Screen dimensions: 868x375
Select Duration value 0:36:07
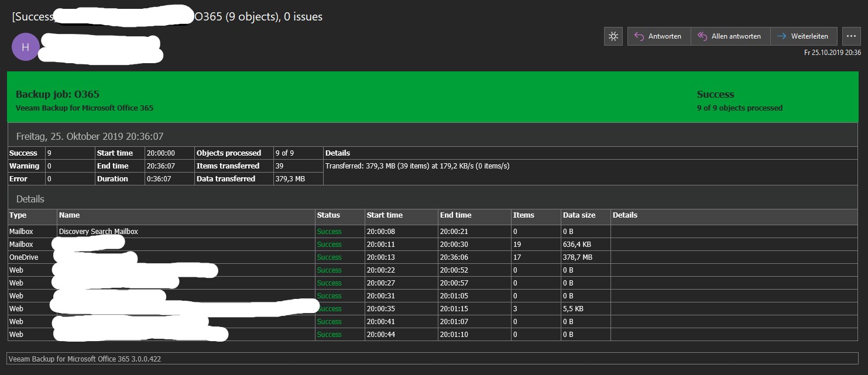point(159,179)
